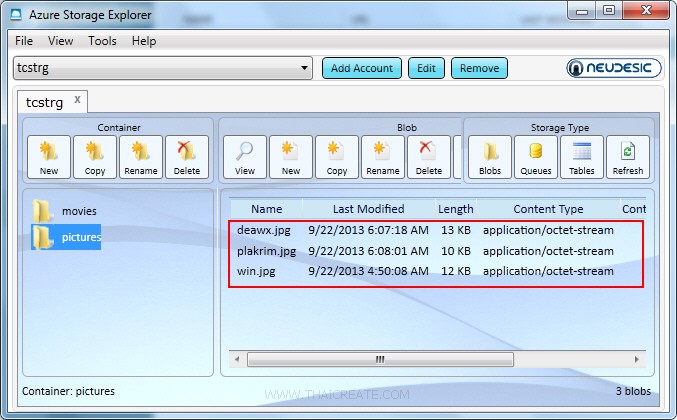677x420 pixels.
Task: Click the Add Account button
Action: pyautogui.click(x=362, y=68)
